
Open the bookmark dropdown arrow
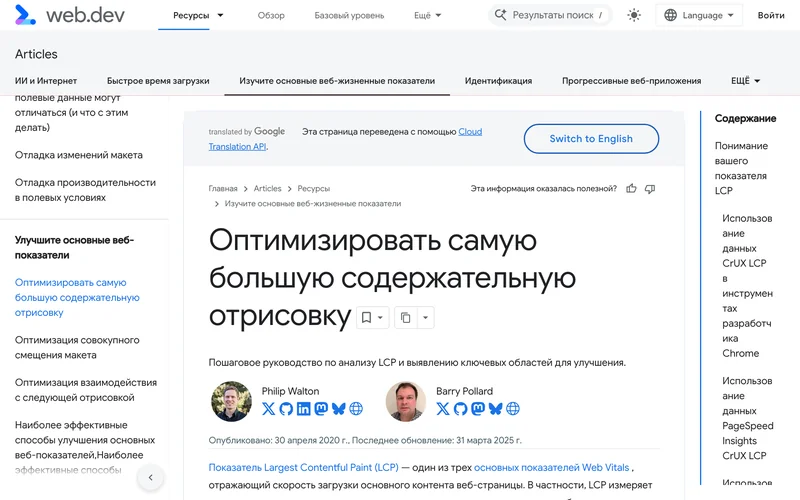381,318
